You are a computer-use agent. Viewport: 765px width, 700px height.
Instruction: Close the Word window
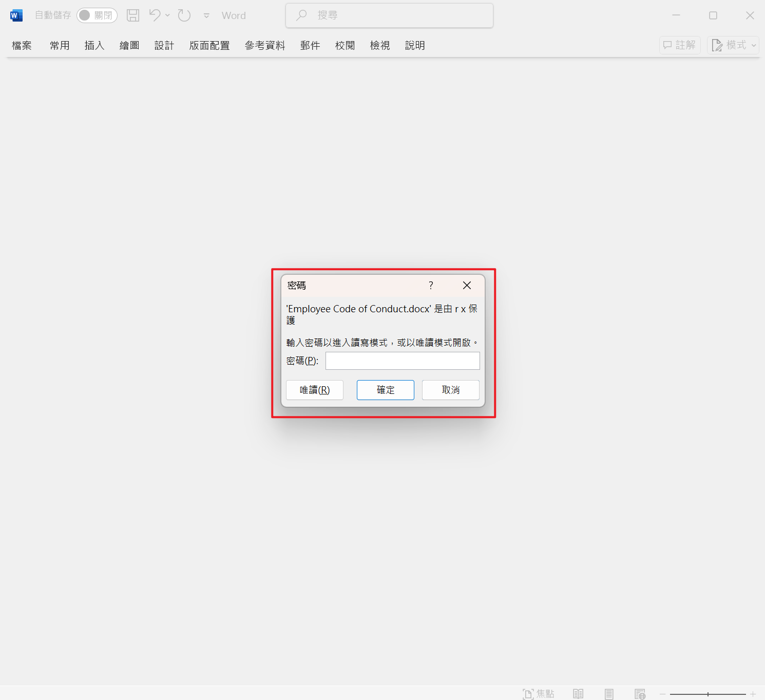(x=750, y=15)
